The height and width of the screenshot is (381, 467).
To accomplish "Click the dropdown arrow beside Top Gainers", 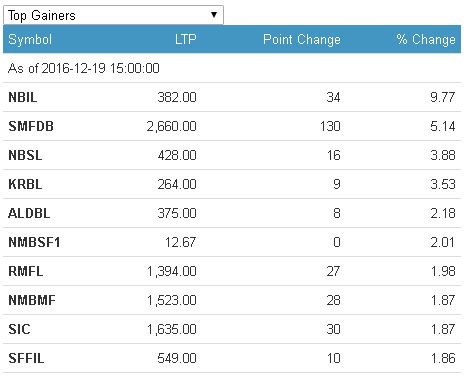I will coord(214,15).
